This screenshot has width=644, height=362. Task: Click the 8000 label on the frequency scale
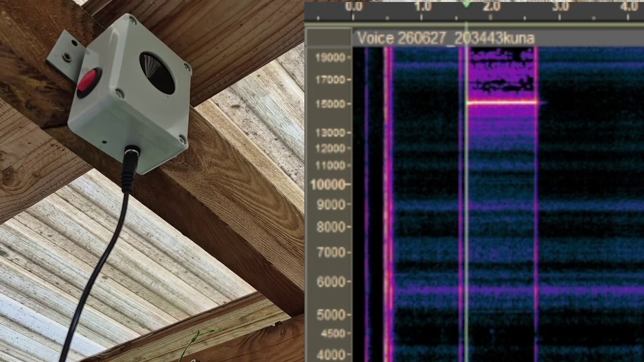[x=331, y=227]
